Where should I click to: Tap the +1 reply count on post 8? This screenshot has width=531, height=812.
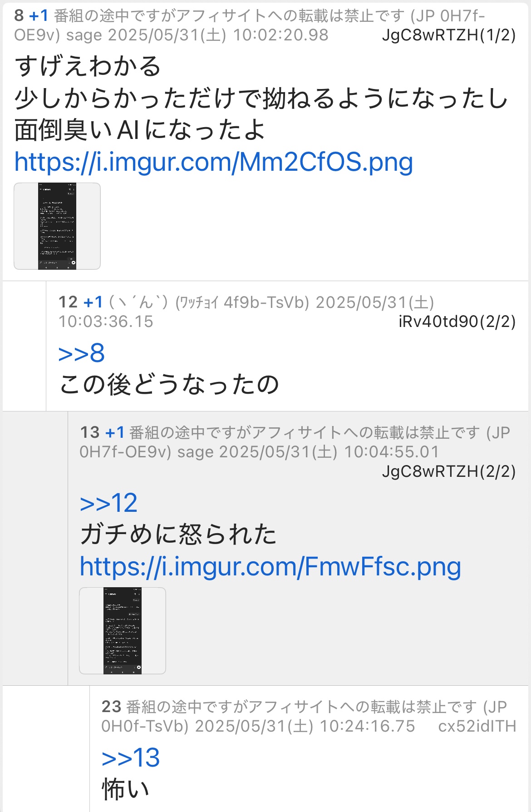[39, 16]
